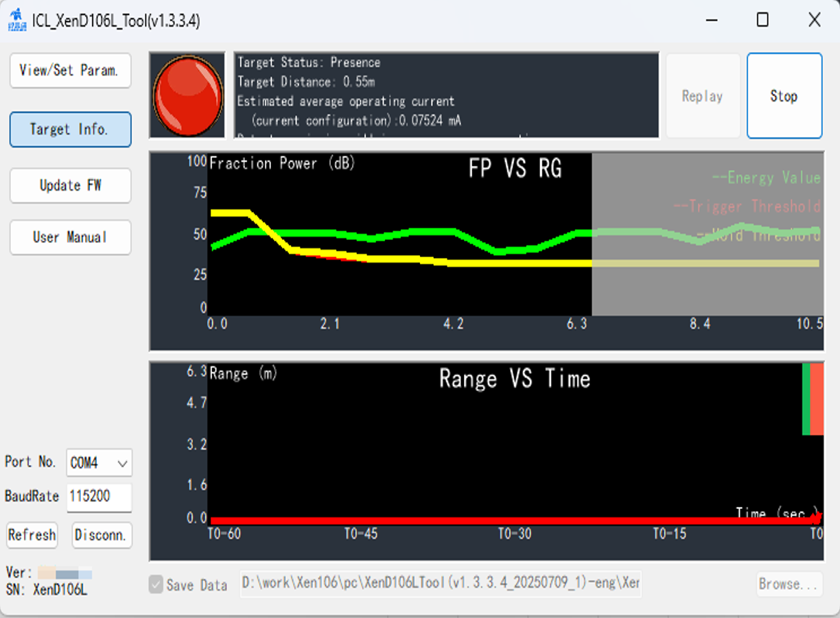
Task: Refresh the serial port list
Action: pyautogui.click(x=32, y=535)
